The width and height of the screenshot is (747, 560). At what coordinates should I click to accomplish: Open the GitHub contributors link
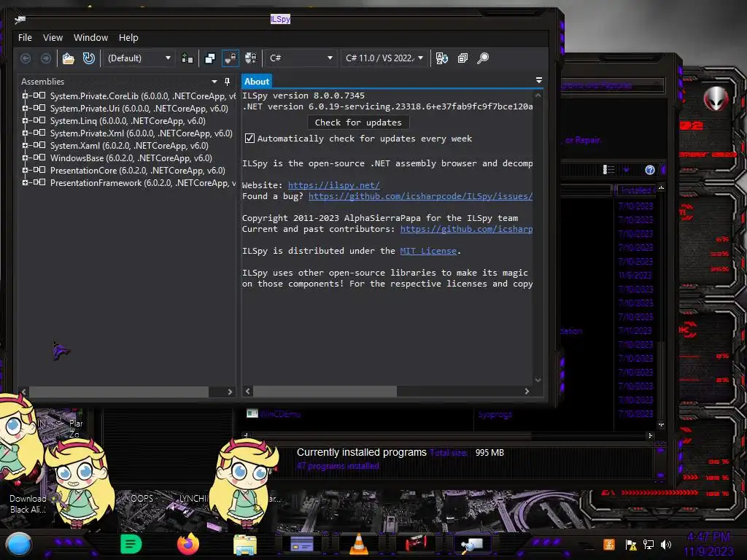466,229
